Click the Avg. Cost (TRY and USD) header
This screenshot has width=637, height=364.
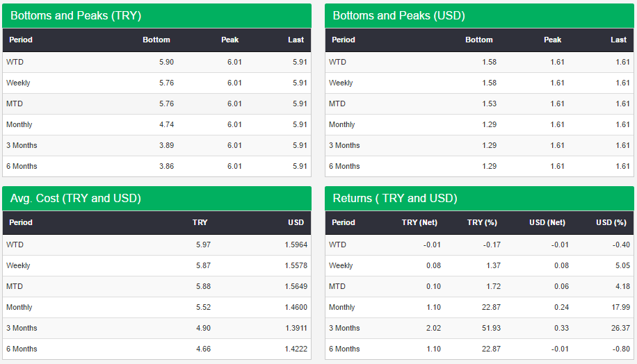click(x=156, y=199)
